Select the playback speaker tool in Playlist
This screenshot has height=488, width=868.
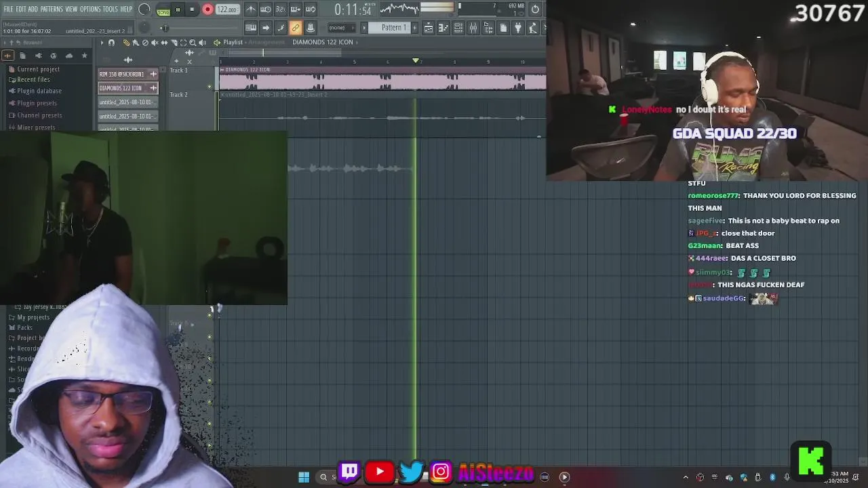[x=202, y=43]
